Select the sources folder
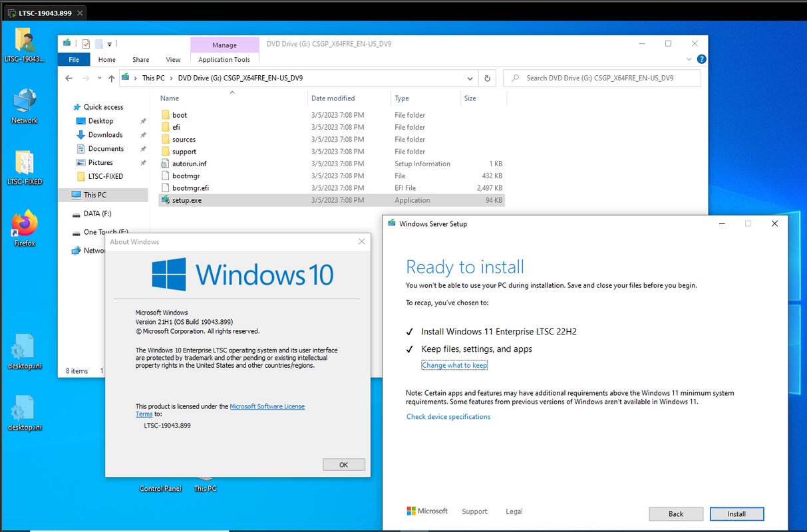807x532 pixels. 184,140
